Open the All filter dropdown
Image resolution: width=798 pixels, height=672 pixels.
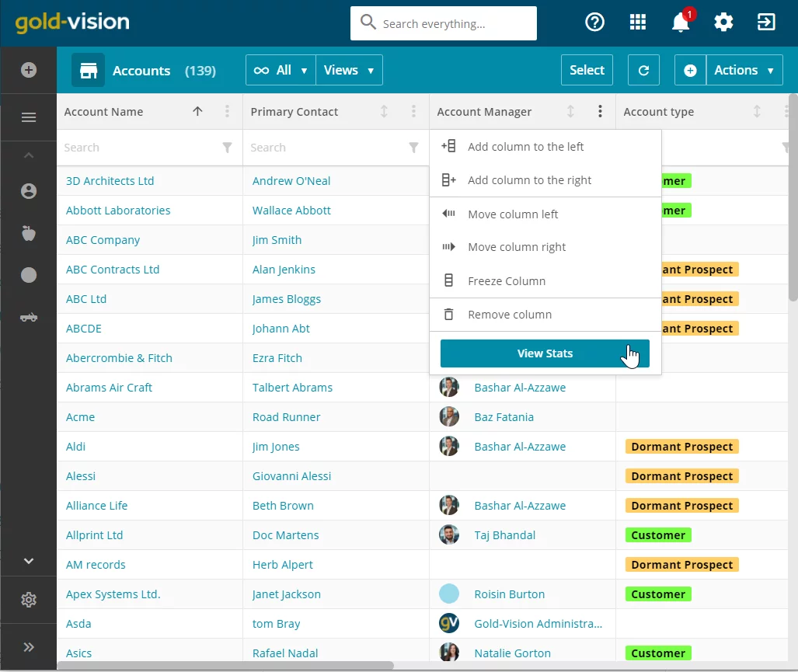coord(281,70)
